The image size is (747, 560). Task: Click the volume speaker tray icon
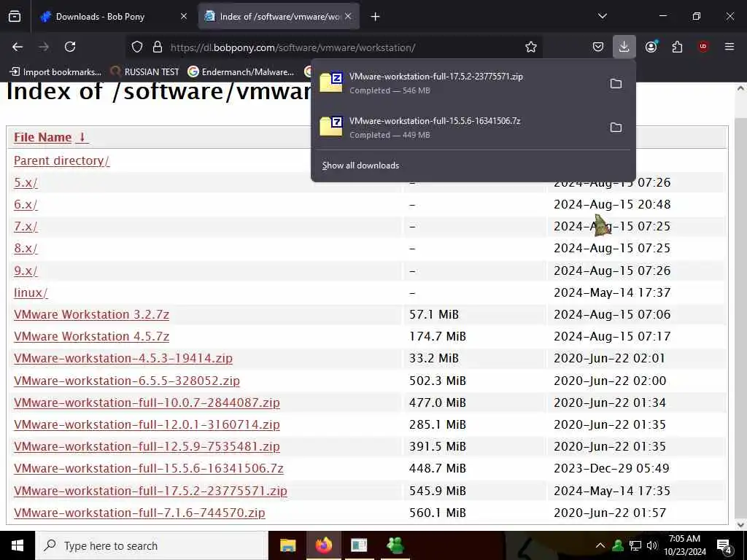652,545
